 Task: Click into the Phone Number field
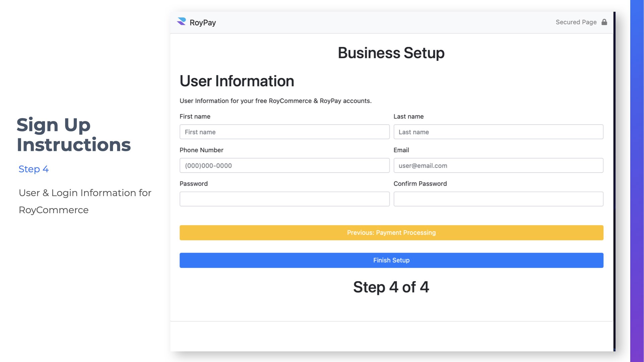pos(284,166)
